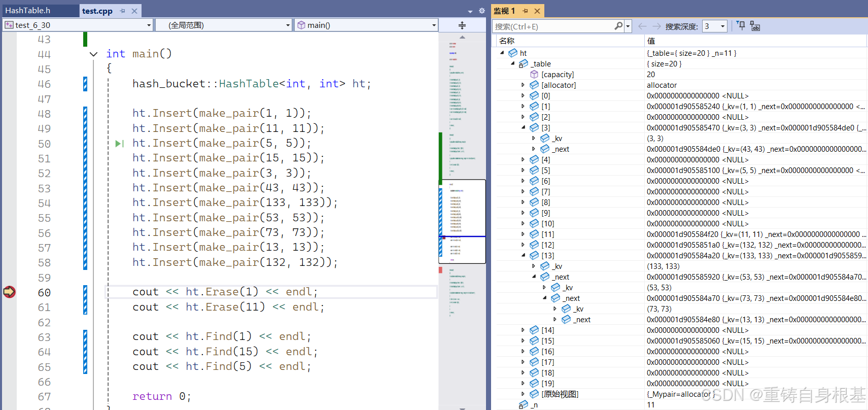Select the Watch 1 panel tab
Screen dimensions: 868x410
pyautogui.click(x=505, y=11)
